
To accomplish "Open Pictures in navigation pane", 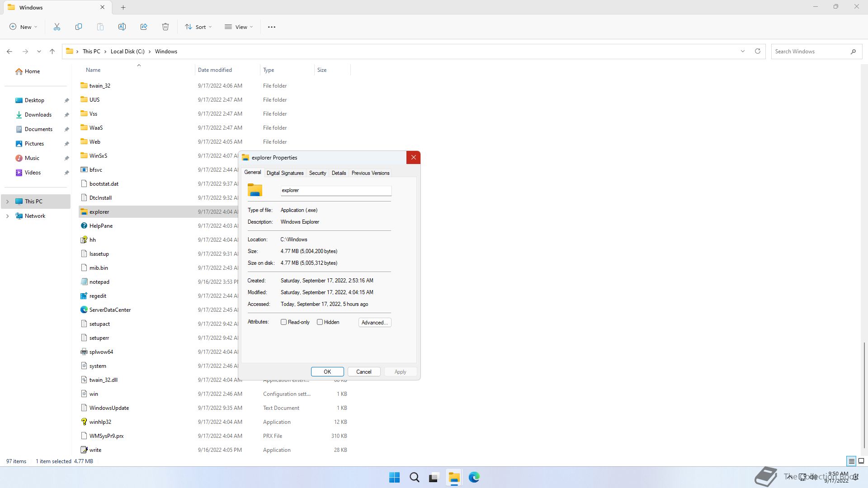I will point(34,144).
